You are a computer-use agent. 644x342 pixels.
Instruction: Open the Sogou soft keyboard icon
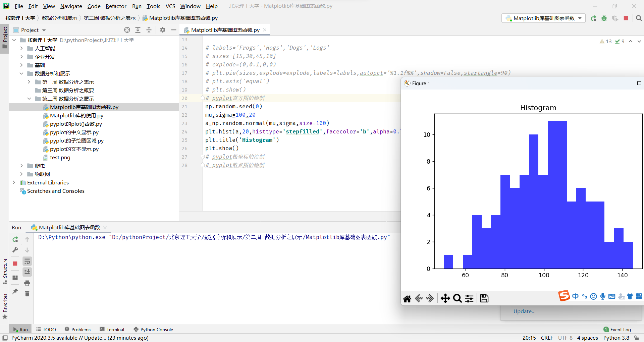(612, 296)
